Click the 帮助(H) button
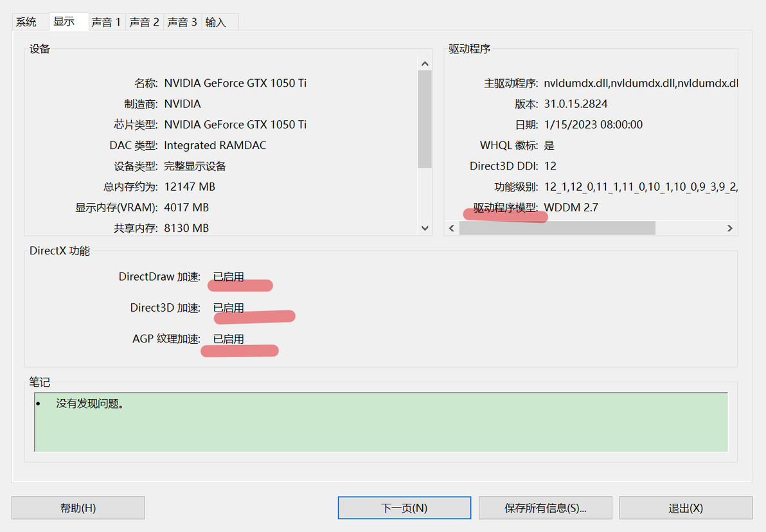 pos(78,508)
